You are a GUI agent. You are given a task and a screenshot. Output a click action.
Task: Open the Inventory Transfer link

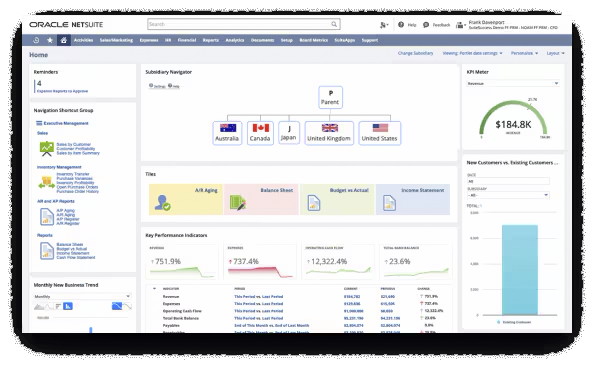point(73,174)
